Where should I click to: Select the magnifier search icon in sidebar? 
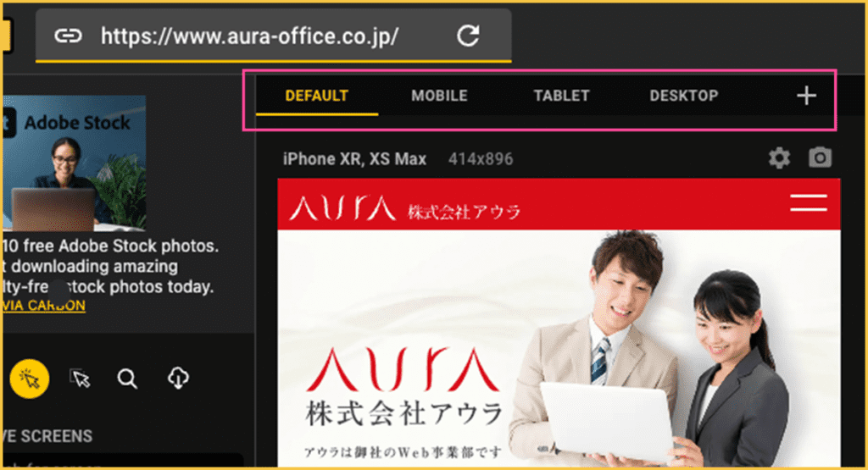point(127,379)
